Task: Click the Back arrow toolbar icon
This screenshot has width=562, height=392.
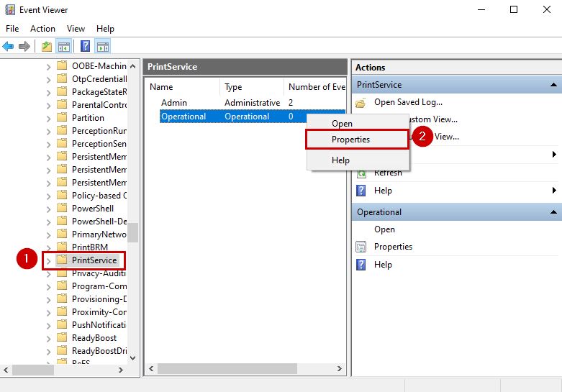Action: [8, 46]
